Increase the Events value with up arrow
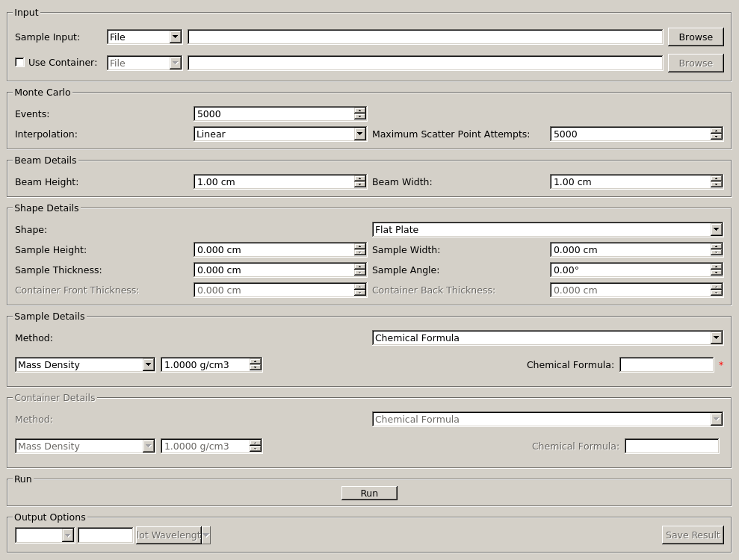Screen dimensions: 739x560 tap(360, 111)
